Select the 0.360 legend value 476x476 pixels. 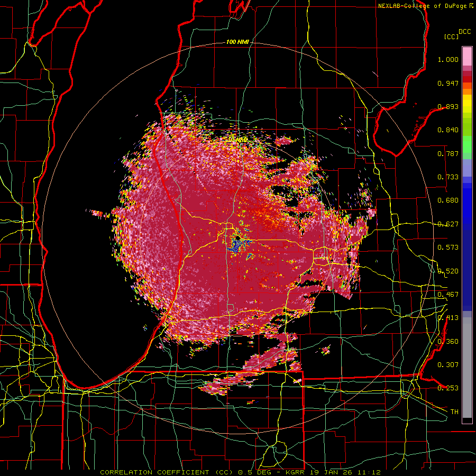coord(448,342)
